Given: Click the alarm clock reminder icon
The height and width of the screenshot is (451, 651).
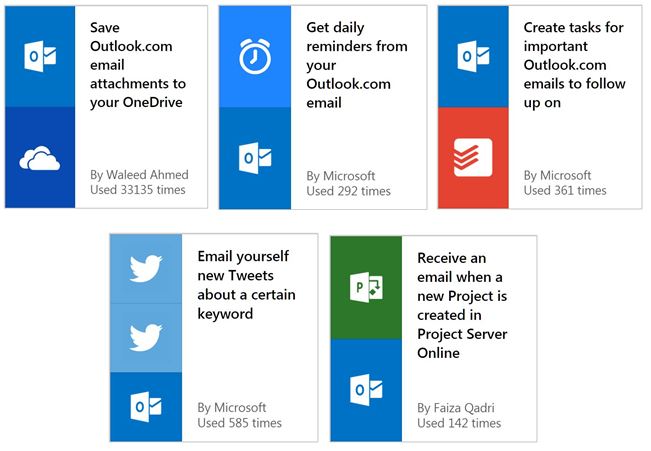Looking at the screenshot, I should tap(255, 56).
